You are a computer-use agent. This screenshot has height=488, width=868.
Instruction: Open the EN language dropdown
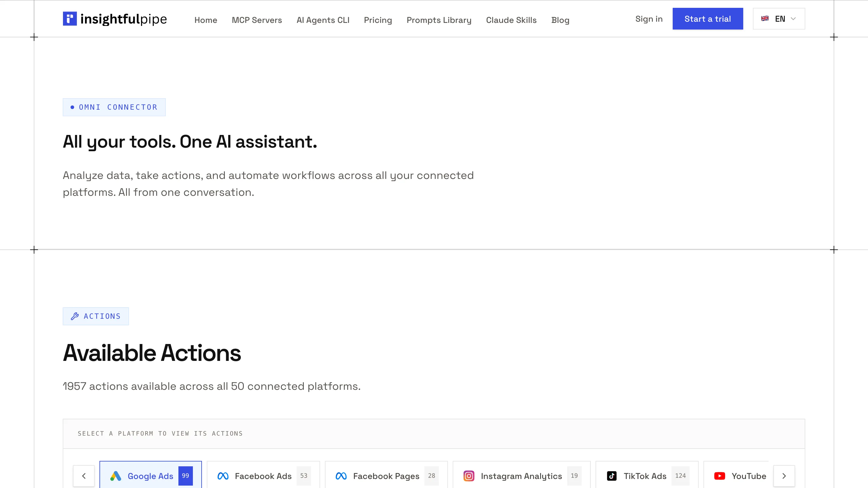[779, 19]
